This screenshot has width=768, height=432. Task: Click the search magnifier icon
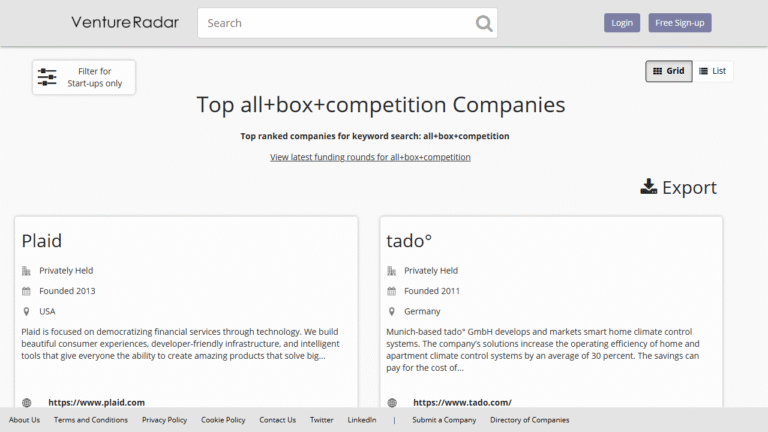[x=484, y=23]
